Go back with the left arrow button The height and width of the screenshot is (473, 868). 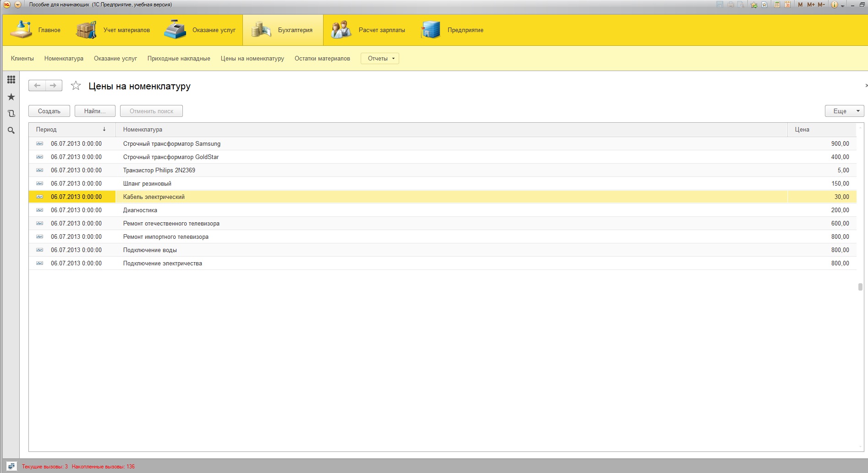point(37,86)
